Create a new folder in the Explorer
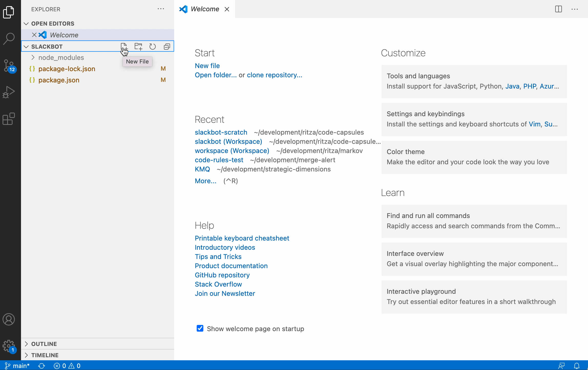Image resolution: width=588 pixels, height=370 pixels. click(x=138, y=46)
